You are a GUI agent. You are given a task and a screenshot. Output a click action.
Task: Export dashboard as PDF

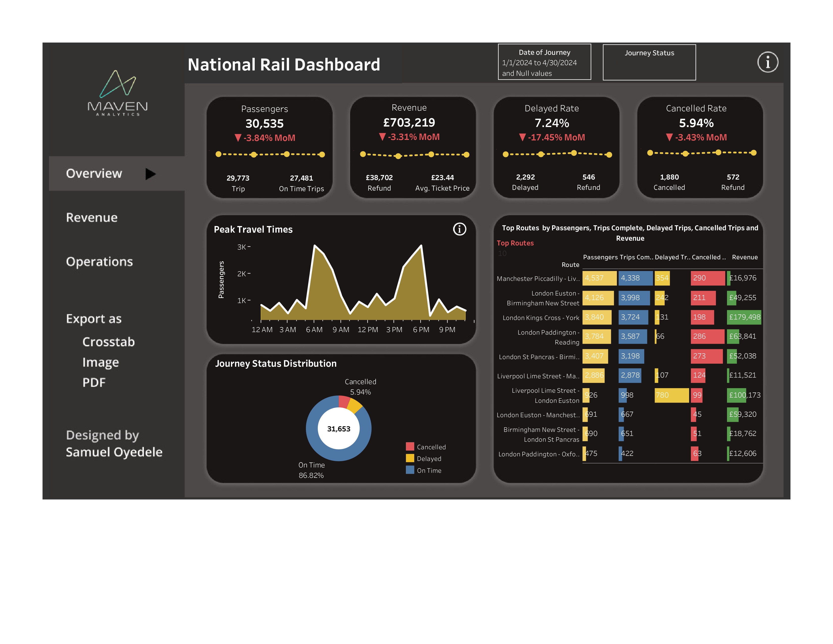coord(94,382)
